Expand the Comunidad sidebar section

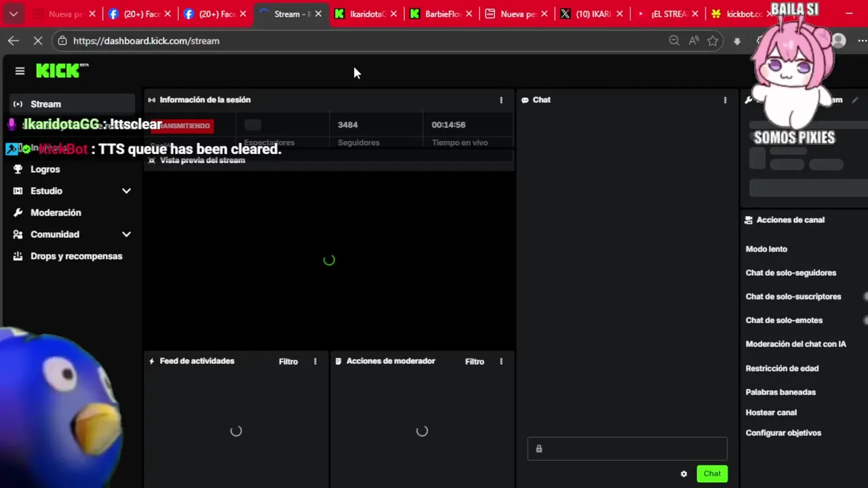126,235
